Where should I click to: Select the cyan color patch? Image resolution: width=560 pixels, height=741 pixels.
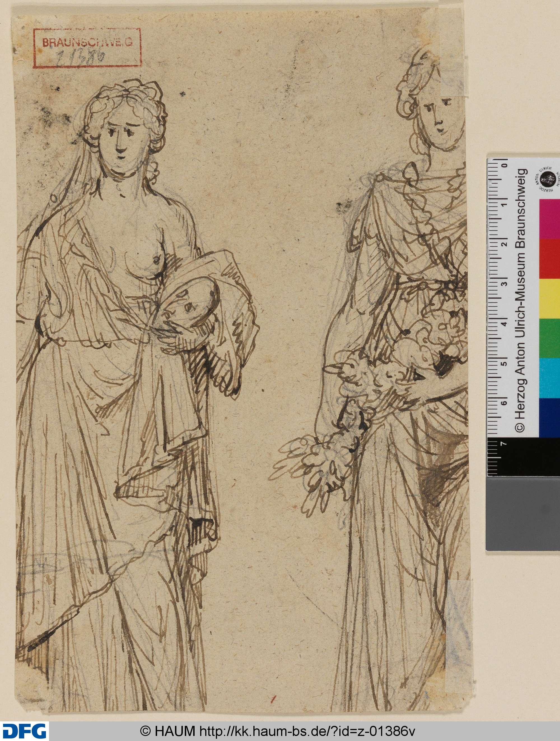550,378
